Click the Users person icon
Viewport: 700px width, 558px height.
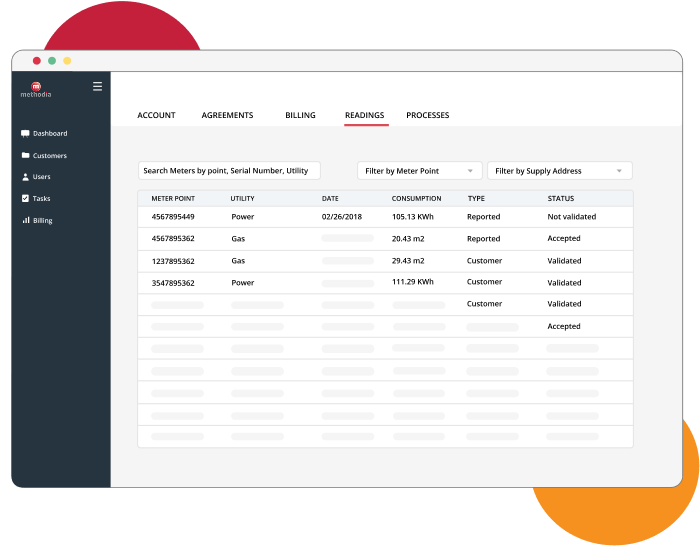pos(25,177)
